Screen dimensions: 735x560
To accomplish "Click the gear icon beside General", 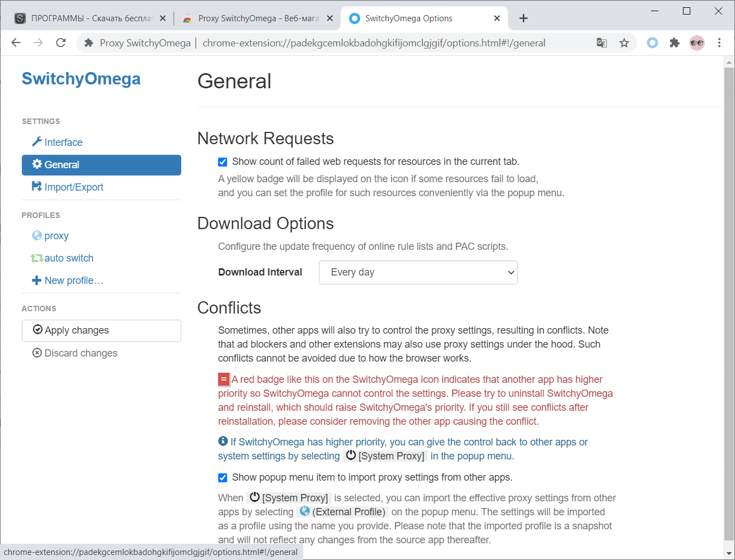I will (x=37, y=164).
